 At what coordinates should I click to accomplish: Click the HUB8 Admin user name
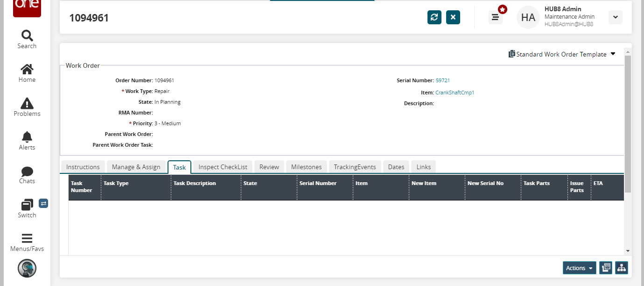pos(563,9)
